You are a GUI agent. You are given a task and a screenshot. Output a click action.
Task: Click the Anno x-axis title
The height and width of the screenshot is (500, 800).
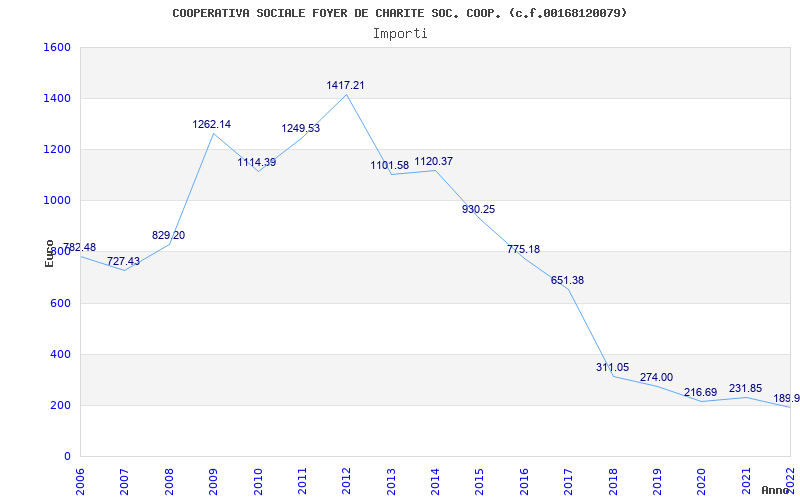click(x=776, y=490)
